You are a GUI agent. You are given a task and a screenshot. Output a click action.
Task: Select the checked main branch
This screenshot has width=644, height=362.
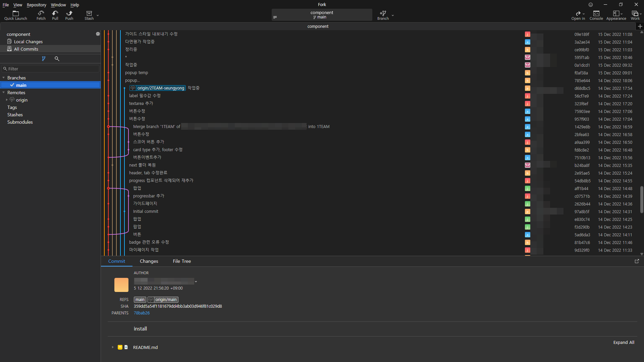(x=21, y=85)
